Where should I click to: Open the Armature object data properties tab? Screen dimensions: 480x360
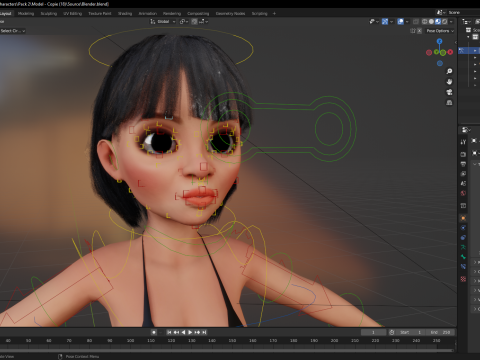point(463,247)
